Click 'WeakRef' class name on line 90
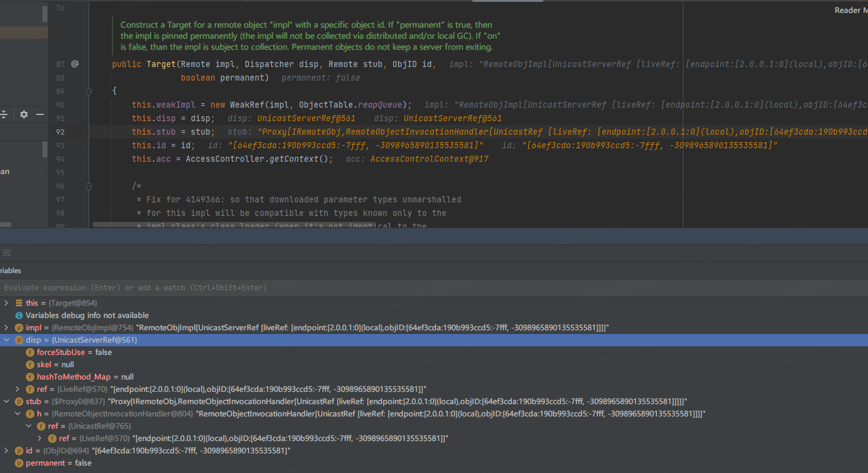Screen dimensions: 868x473 point(247,105)
